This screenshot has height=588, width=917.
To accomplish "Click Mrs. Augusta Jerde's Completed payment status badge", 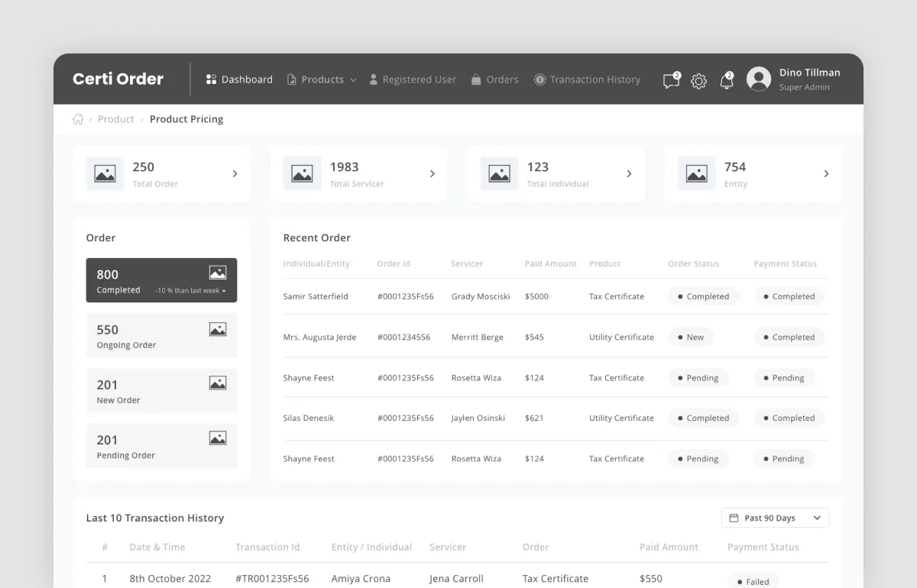I will coord(789,337).
